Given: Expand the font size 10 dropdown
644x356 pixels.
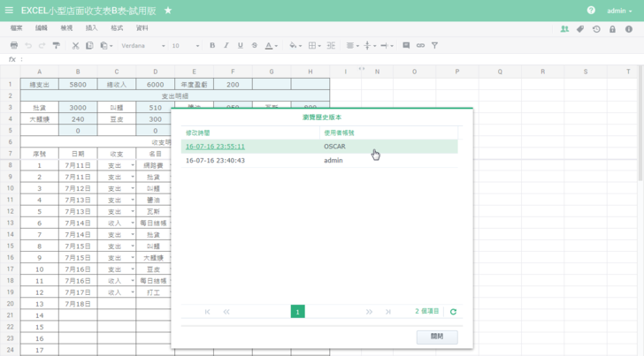Looking at the screenshot, I should (186, 45).
